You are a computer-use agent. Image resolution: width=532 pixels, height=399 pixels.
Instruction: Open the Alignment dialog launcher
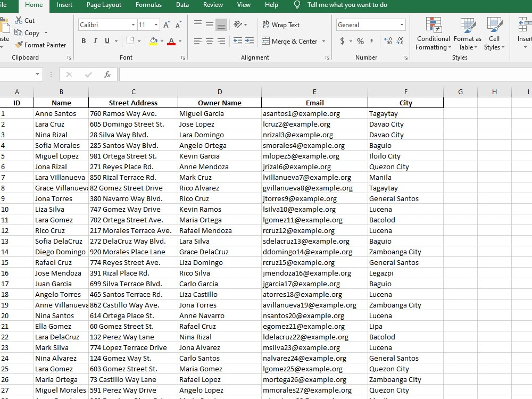327,57
